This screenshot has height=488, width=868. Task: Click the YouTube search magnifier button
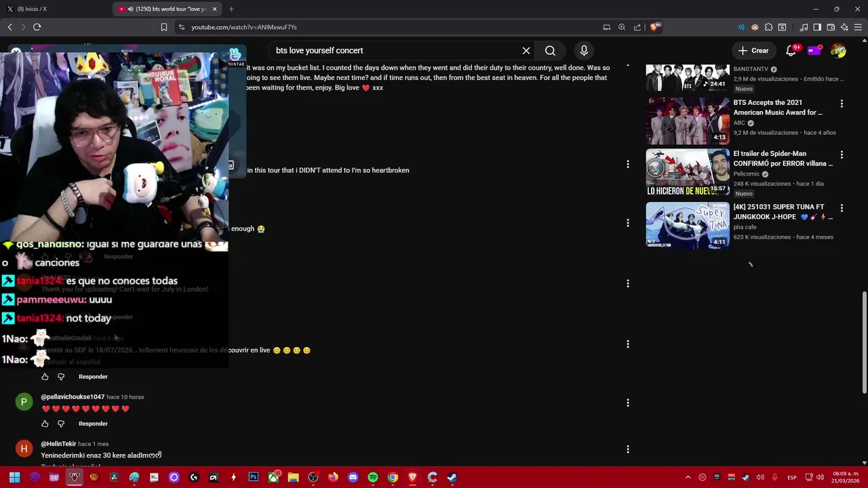[x=550, y=51]
